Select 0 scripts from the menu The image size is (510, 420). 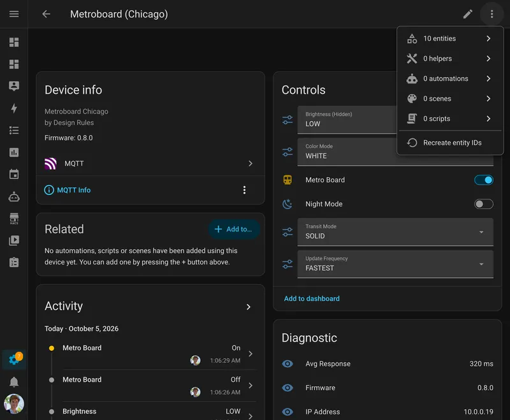click(450, 119)
